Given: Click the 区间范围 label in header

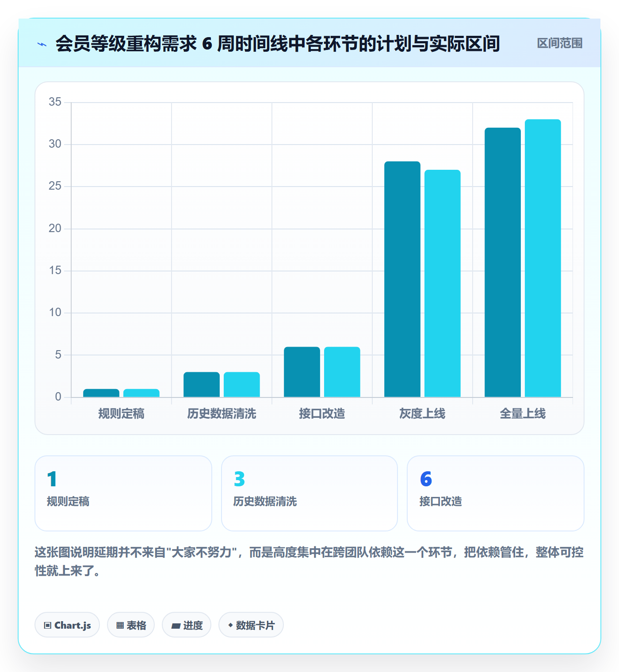Looking at the screenshot, I should click(560, 43).
